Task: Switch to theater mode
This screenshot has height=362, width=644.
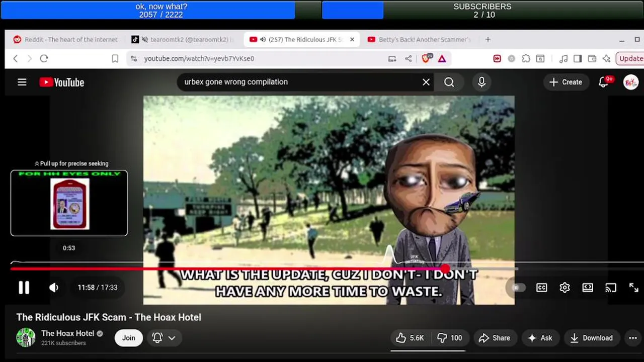Action: point(588,288)
